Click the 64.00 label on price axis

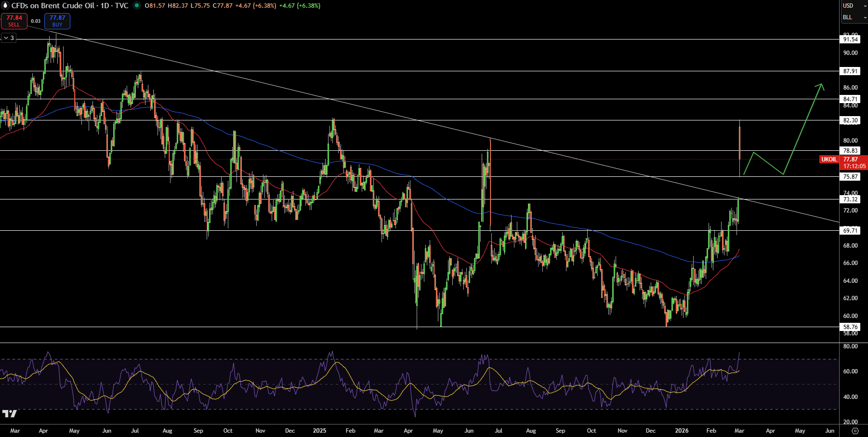point(850,281)
